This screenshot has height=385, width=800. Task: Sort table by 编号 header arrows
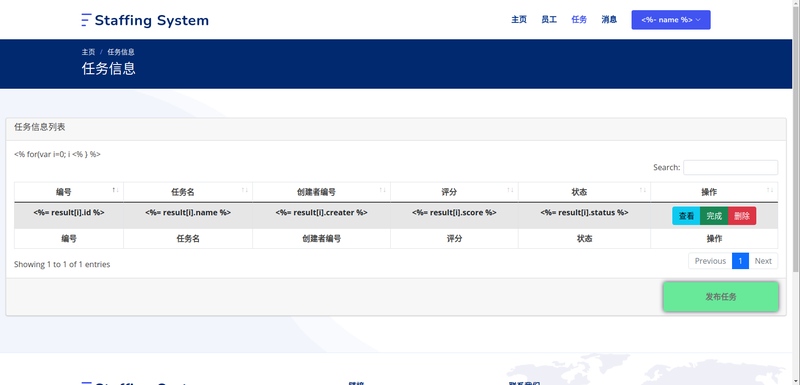(116, 190)
